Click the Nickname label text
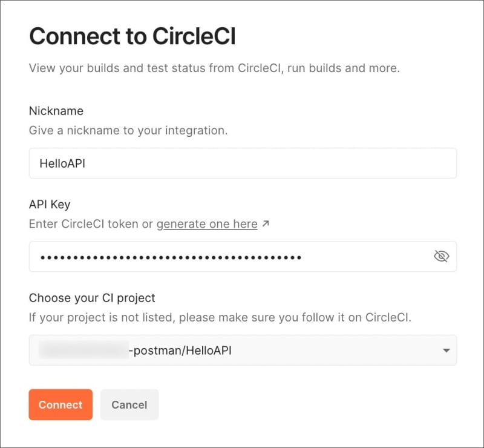This screenshot has height=448, width=484. click(56, 111)
